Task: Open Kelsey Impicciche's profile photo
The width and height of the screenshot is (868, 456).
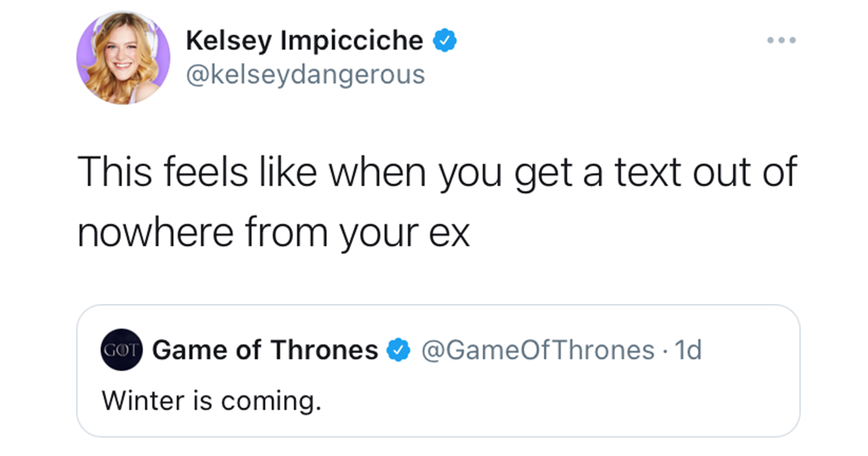Action: click(123, 58)
